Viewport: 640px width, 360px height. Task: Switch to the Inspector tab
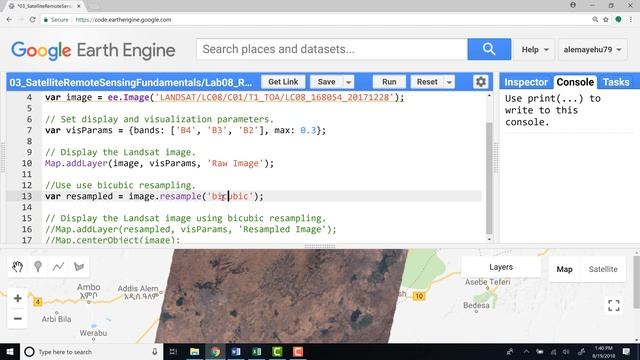point(526,82)
